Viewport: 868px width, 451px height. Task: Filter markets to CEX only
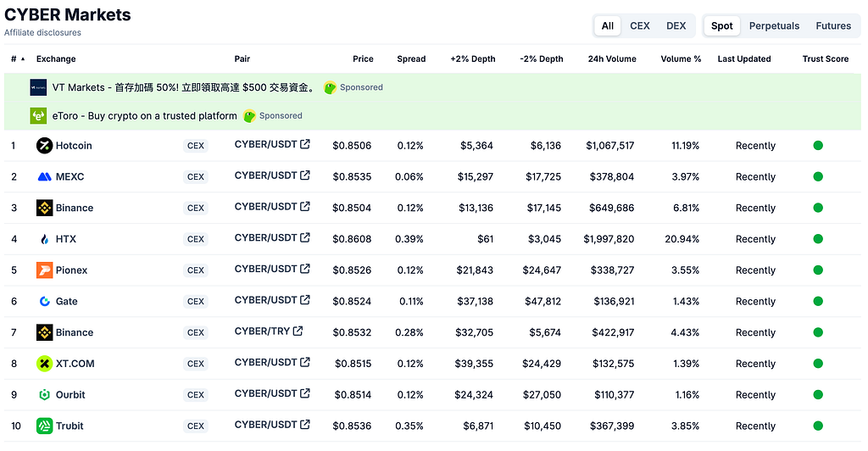pyautogui.click(x=640, y=26)
